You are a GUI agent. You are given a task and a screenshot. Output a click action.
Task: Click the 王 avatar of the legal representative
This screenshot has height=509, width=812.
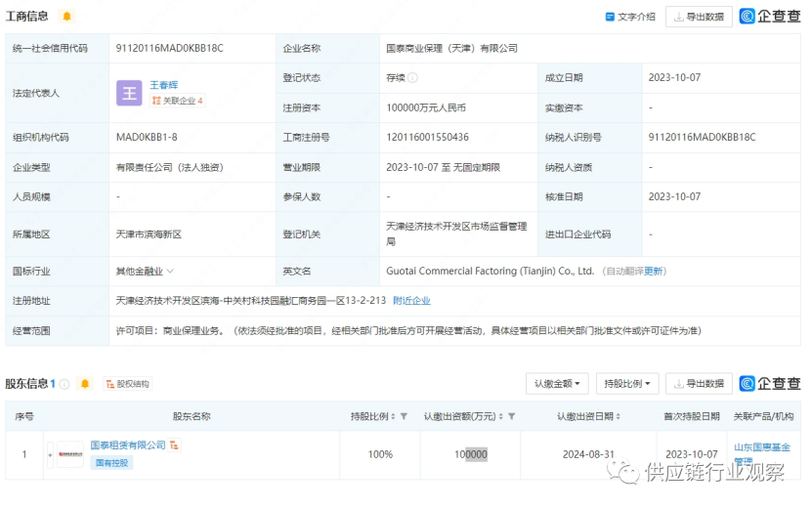(129, 93)
